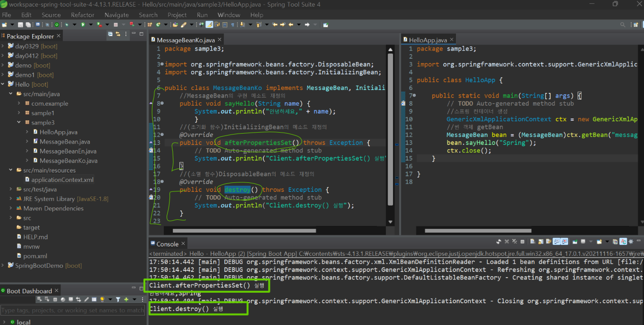This screenshot has height=325, width=644.
Task: Open the Navigate menu
Action: tap(116, 15)
